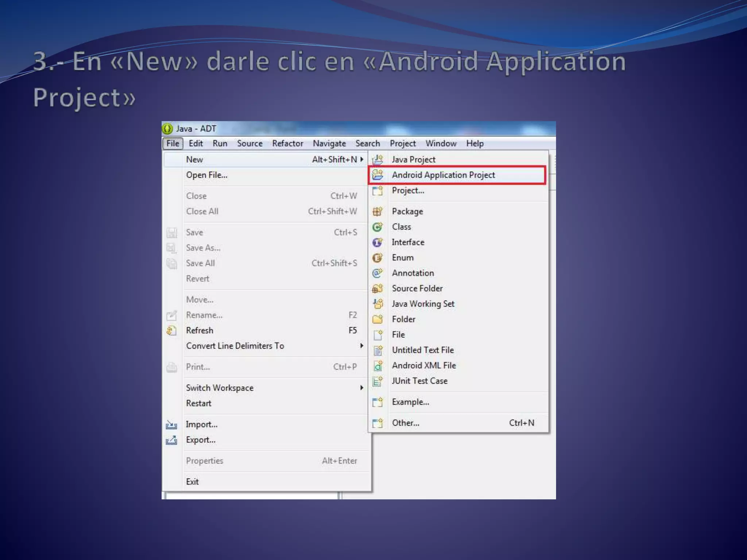Open the Window menu in menu bar
The width and height of the screenshot is (747, 560).
tap(441, 144)
